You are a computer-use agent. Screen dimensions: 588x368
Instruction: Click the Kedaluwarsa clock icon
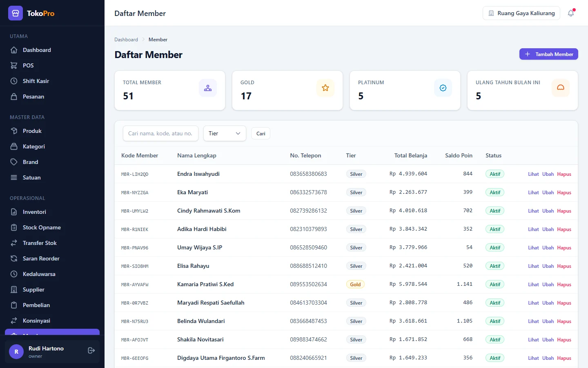click(x=14, y=274)
